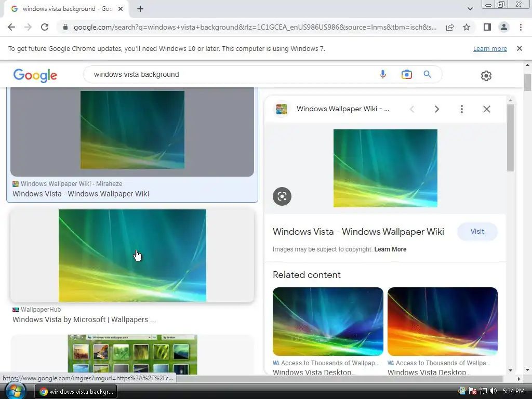Screen dimensions: 532x399
Task: Click the page vertical scrollbar thumb
Action: coord(527,83)
